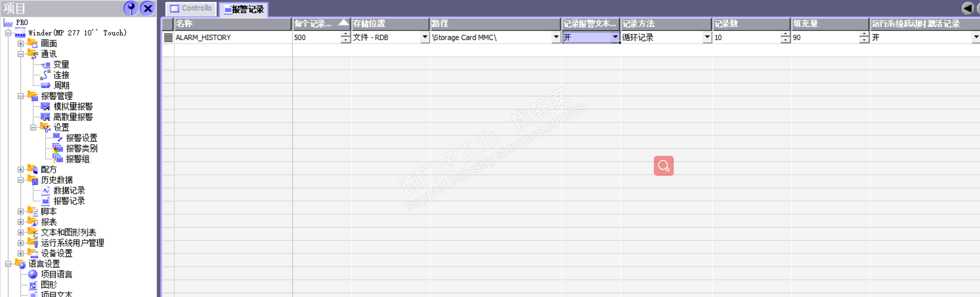Sort by the 每个记录 column header
Screen dimensions: 980x297
tap(321, 24)
